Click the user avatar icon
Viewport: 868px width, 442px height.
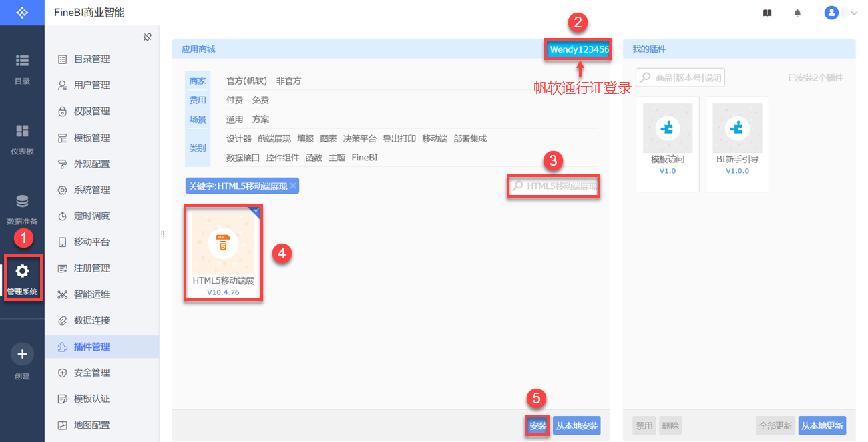coord(831,13)
